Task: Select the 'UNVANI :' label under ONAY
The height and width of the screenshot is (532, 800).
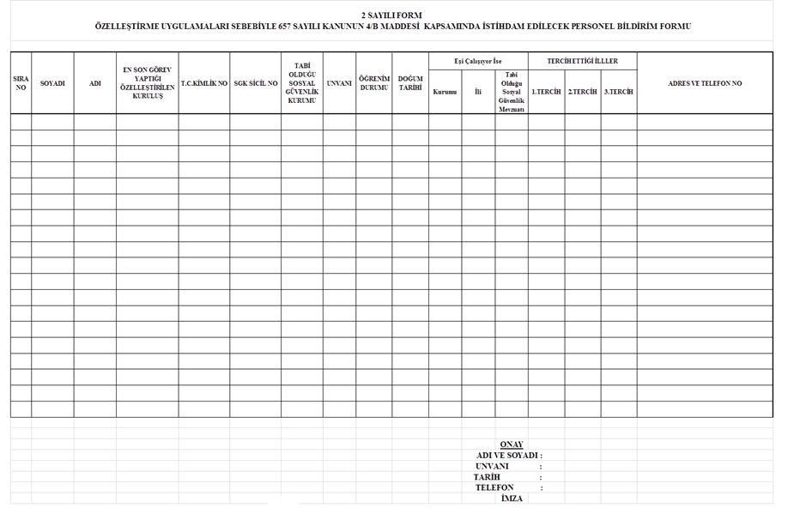Action: (509, 466)
